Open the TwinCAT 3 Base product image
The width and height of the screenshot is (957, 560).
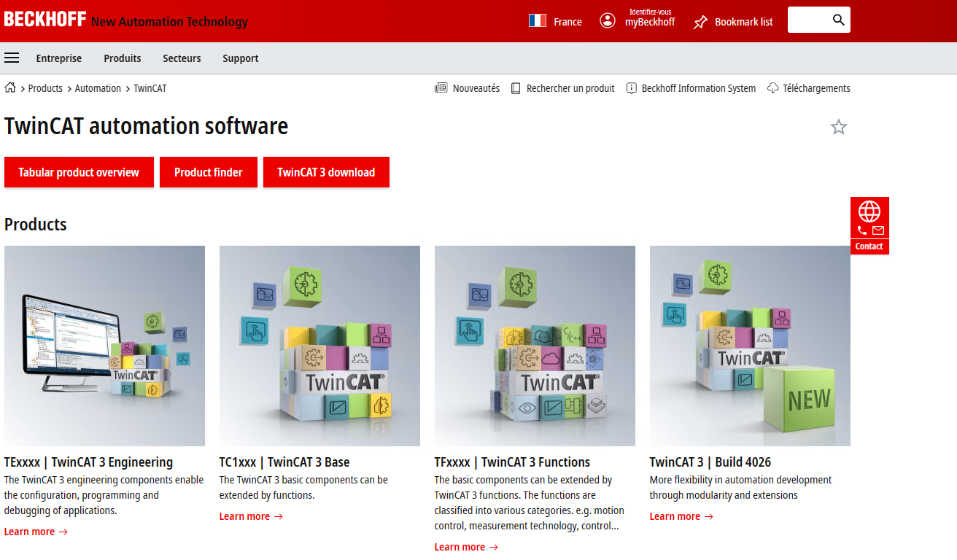coord(319,346)
